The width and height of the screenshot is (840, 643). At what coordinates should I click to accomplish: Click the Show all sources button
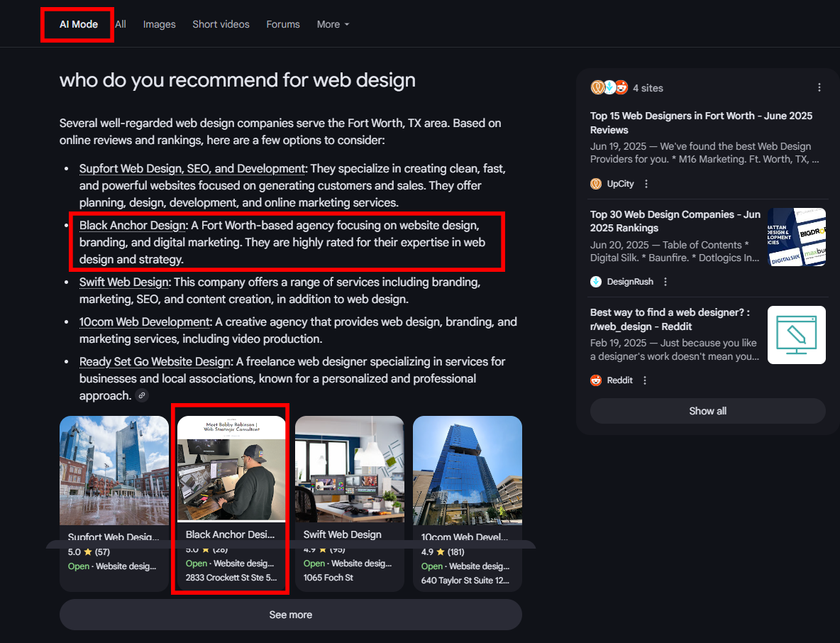[x=707, y=411]
